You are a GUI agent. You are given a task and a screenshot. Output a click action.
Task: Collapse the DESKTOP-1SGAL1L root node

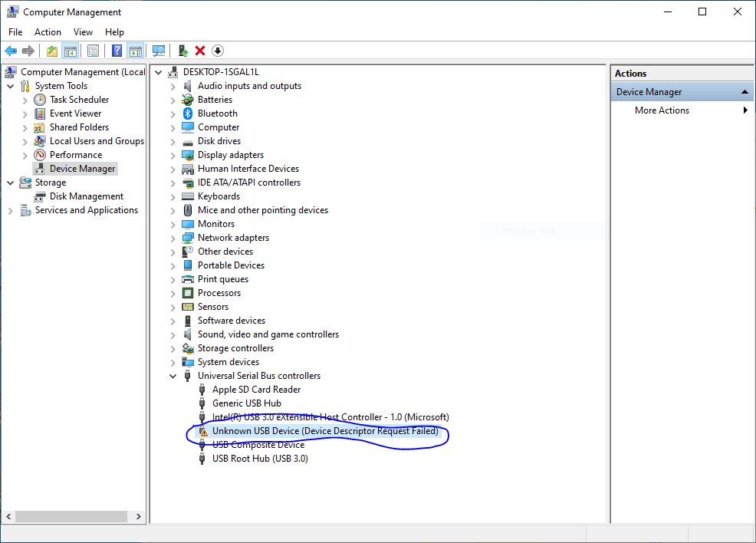(x=158, y=72)
